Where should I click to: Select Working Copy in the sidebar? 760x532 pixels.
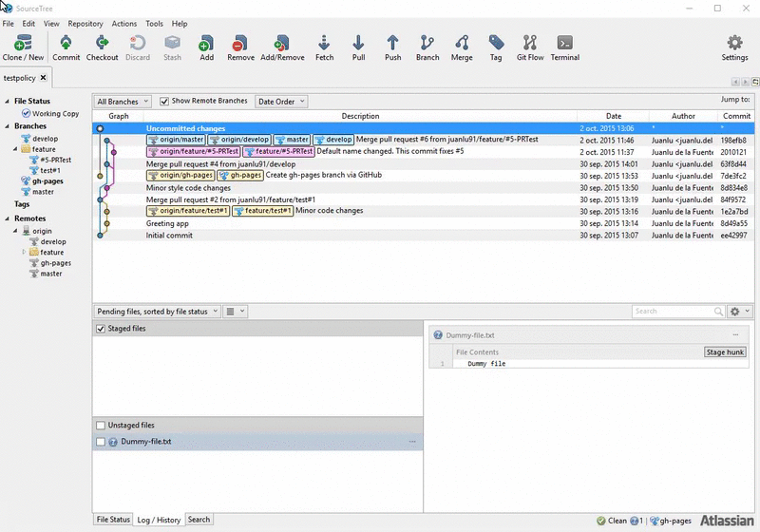50,113
